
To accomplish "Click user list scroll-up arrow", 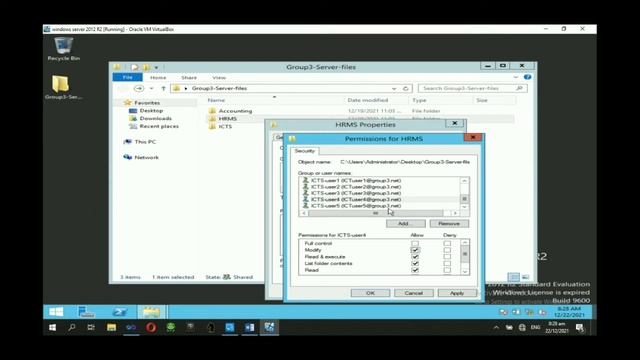I will [x=464, y=180].
